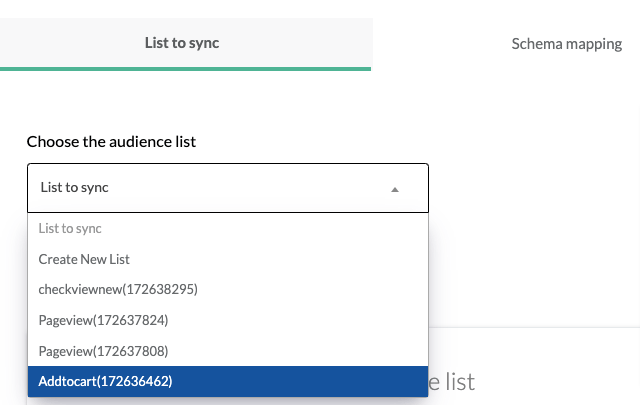Click the partially hidden heading ending in list

click(x=451, y=382)
